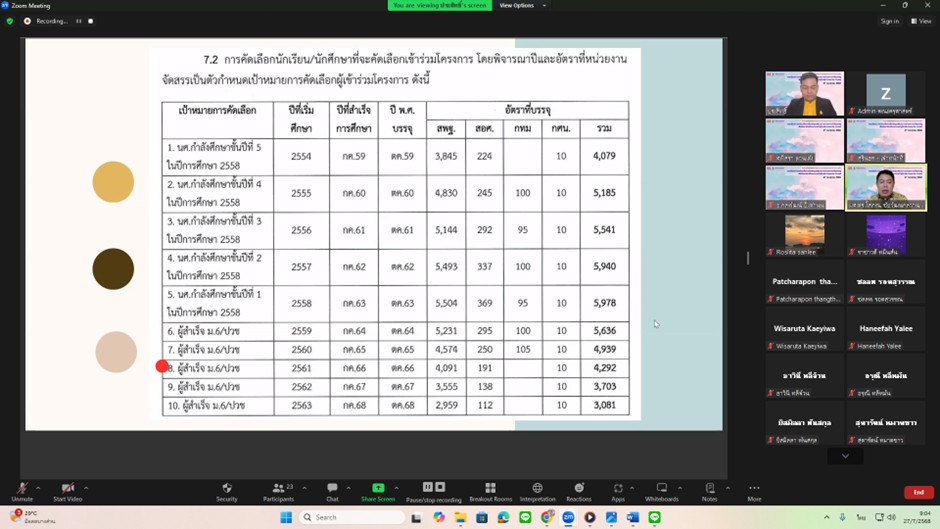Stop recording from the bottom toolbar
Image resolution: width=940 pixels, height=529 pixels.
point(440,487)
